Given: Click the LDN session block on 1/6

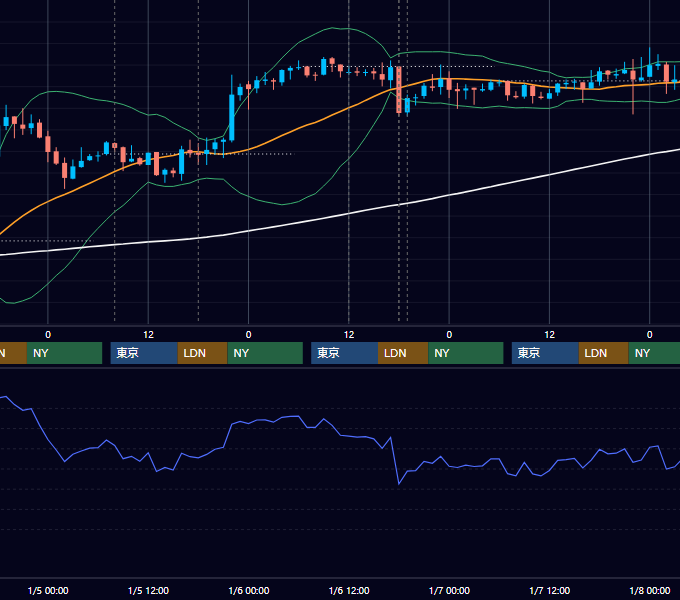Looking at the screenshot, I should pyautogui.click(x=403, y=353).
